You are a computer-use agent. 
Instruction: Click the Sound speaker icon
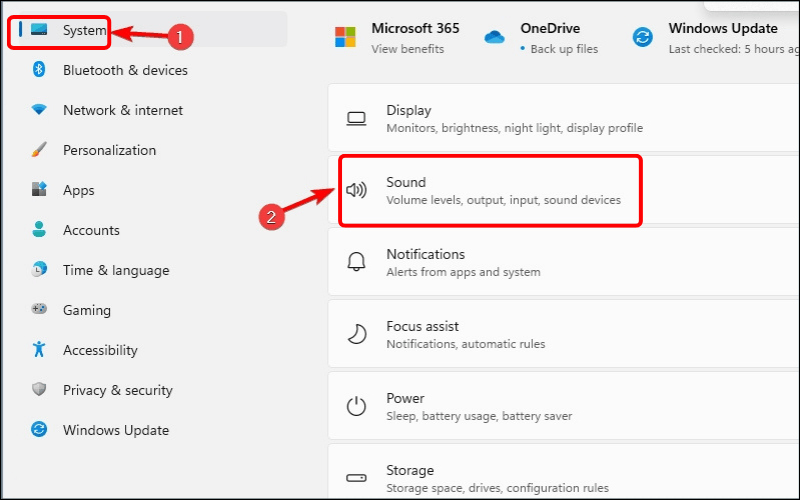click(x=357, y=190)
